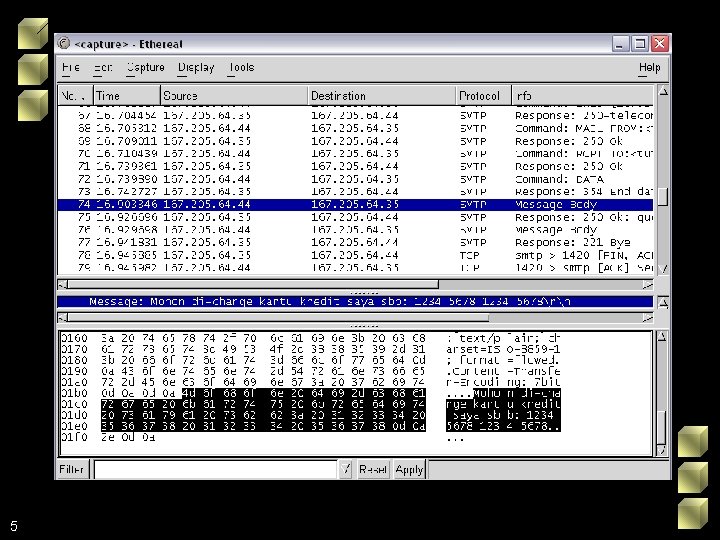Select packet 77 Response 221 Bye

click(x=355, y=242)
